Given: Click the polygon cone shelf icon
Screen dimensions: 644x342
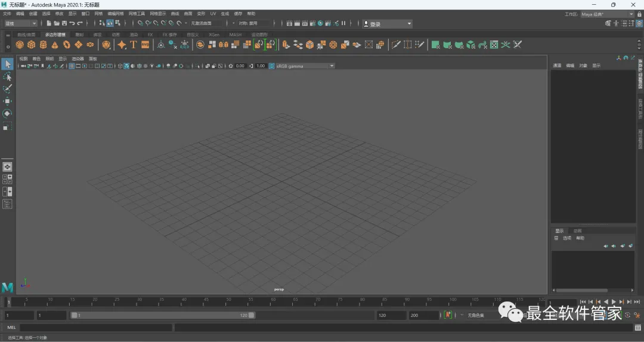Looking at the screenshot, I should (55, 45).
